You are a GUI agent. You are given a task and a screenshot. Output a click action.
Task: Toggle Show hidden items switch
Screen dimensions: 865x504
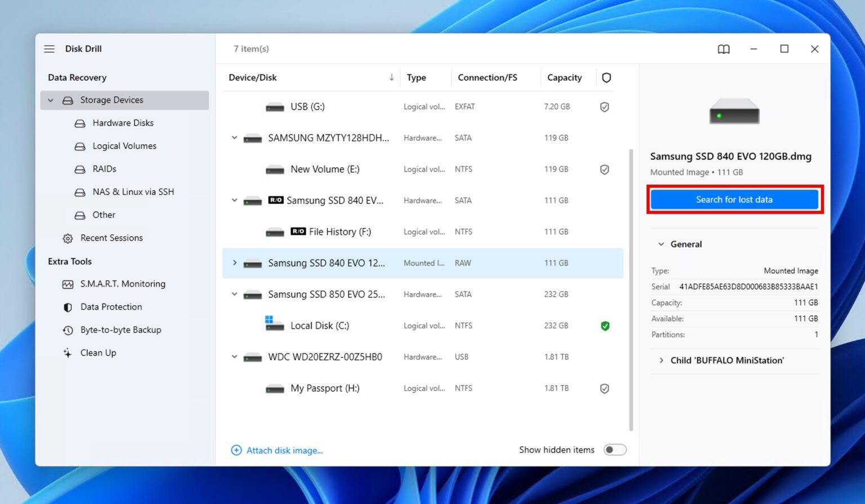[x=615, y=449]
